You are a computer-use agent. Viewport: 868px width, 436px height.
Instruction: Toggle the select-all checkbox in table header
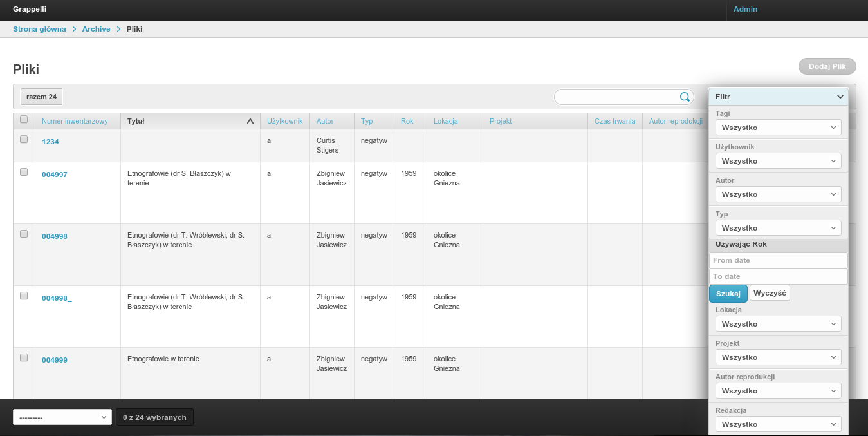[24, 119]
